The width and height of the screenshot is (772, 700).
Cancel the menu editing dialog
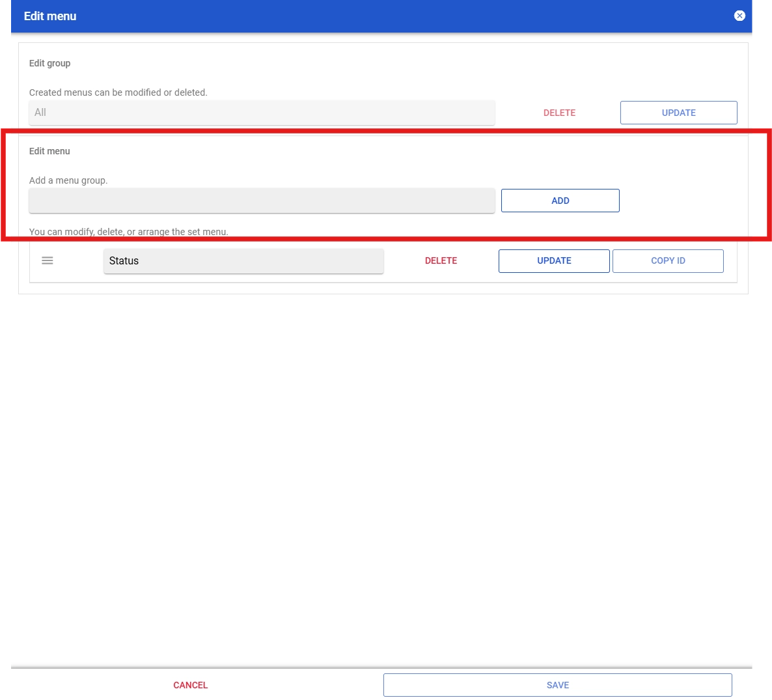(191, 685)
